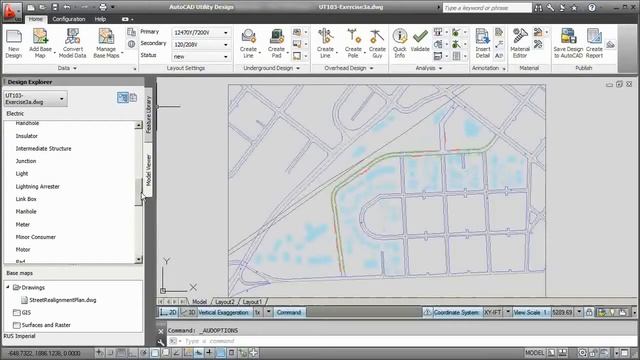Select Surfaces and Raster folder
The image size is (640, 360).
46,325
